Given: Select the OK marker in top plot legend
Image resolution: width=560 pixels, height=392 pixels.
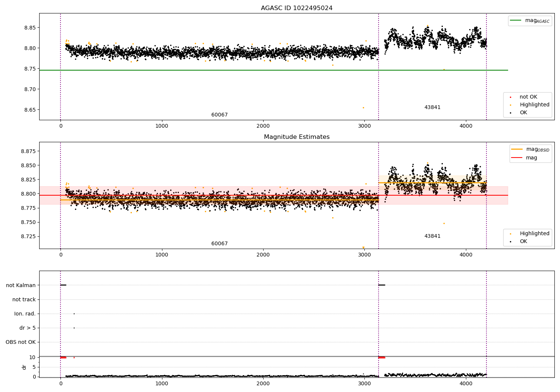Looking at the screenshot, I should (x=510, y=113).
